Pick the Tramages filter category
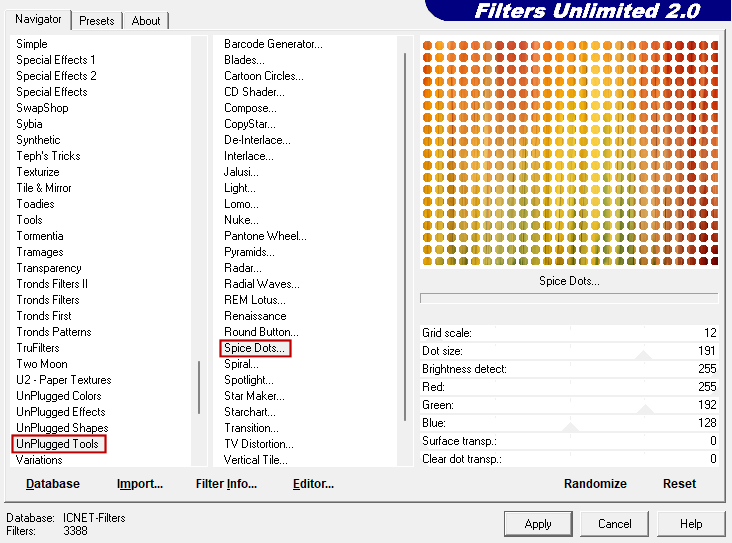 click(x=40, y=252)
